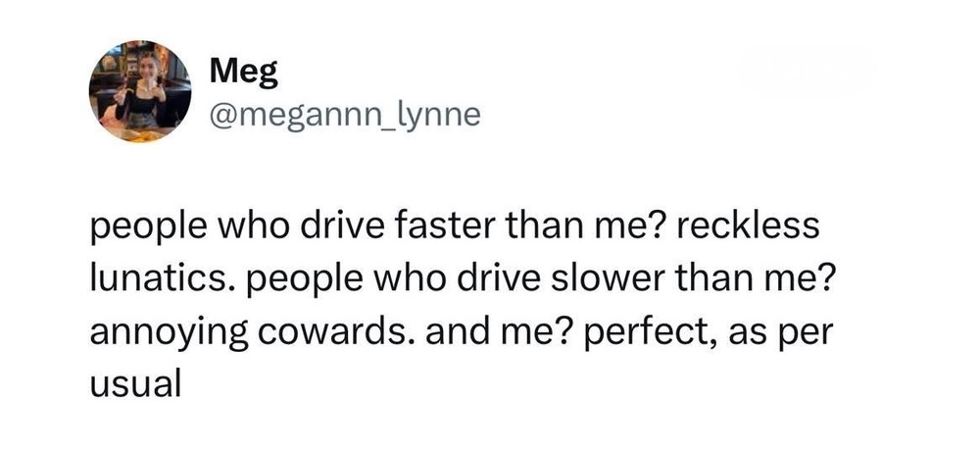980x450 pixels.
Task: Open Meg's circular profile picture
Action: [x=140, y=91]
